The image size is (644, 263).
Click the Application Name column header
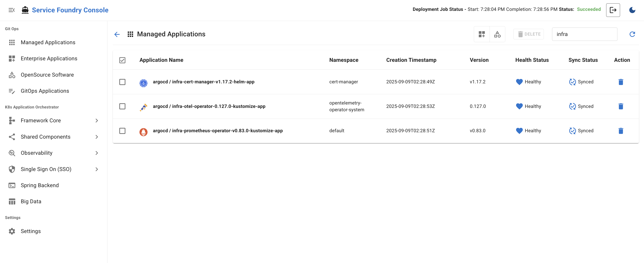pos(161,60)
